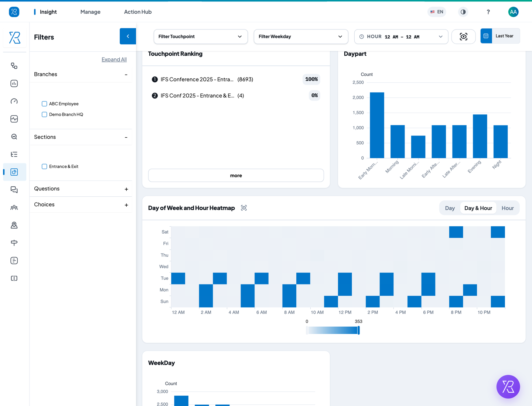The width and height of the screenshot is (532, 406).
Task: Click the help question mark icon
Action: coord(488,12)
